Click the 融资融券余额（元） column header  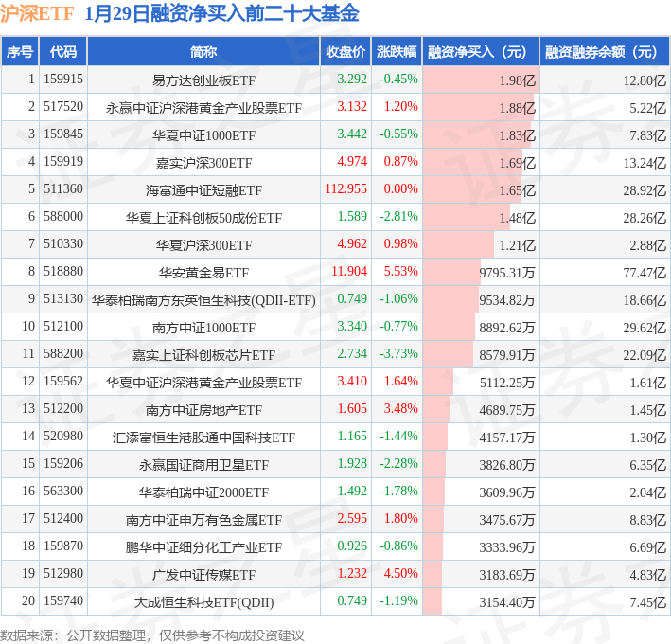point(604,52)
